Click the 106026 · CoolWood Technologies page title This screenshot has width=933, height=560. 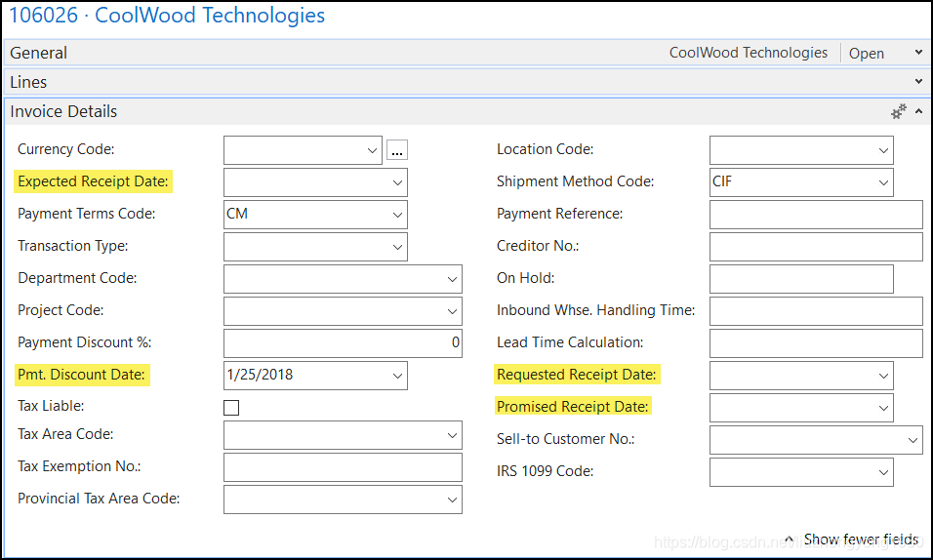[x=167, y=16]
